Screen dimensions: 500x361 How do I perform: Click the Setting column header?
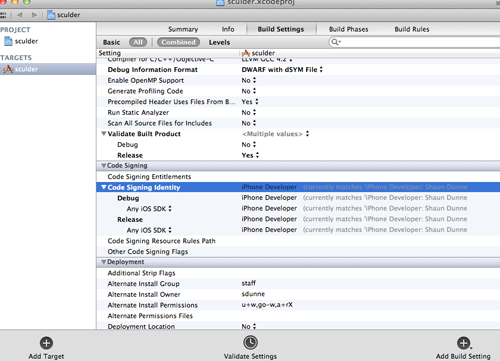110,53
